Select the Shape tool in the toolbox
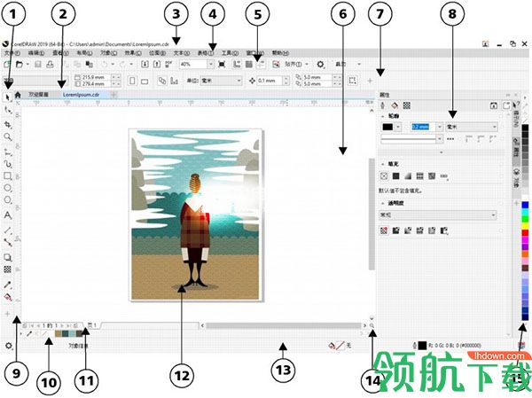The height and width of the screenshot is (398, 532). 7,110
